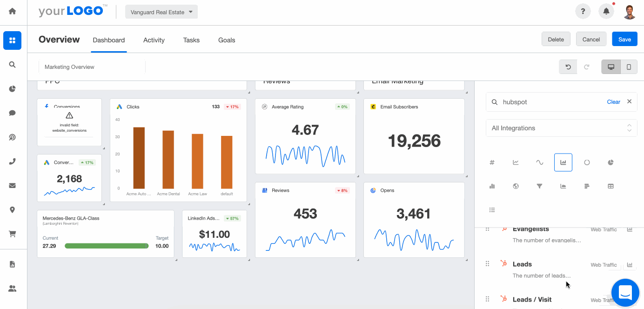644x309 pixels.
Task: Choose the funnel widget type icon
Action: [539, 186]
